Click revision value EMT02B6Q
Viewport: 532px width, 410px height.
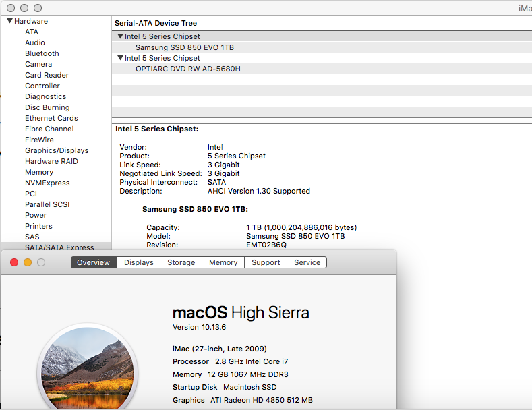266,245
